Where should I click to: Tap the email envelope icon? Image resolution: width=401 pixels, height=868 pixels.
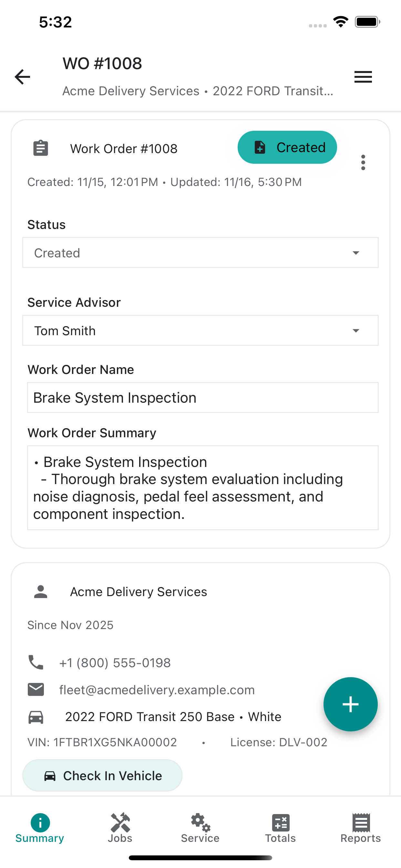36,689
